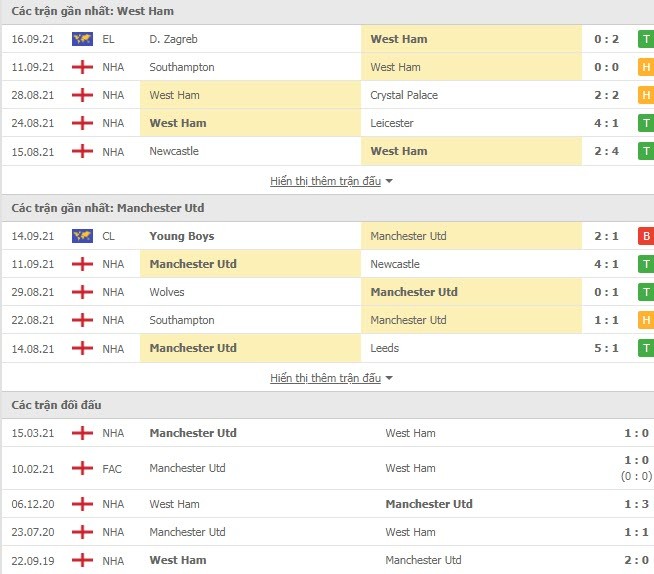Click the red B badge for Young Boys match
Image resolution: width=654 pixels, height=574 pixels.
(646, 236)
